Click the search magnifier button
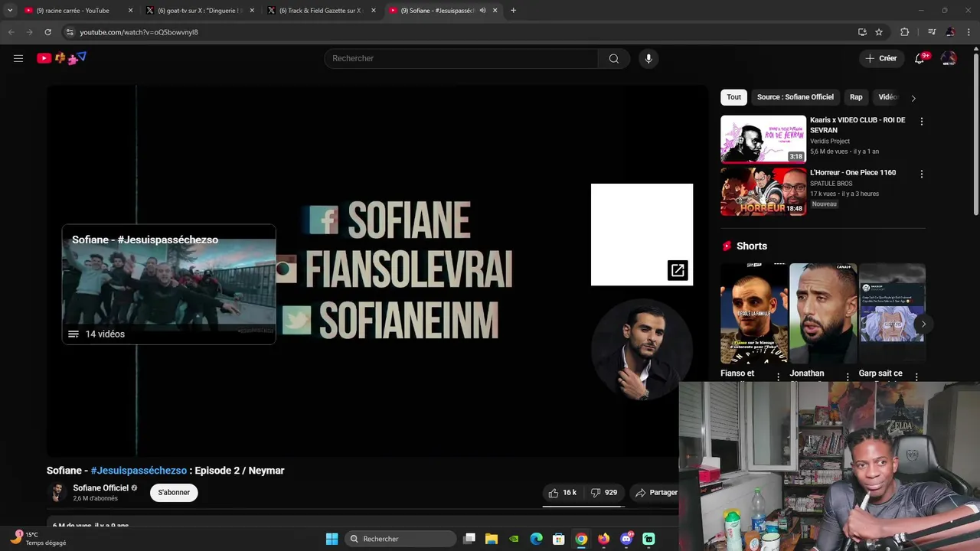The width and height of the screenshot is (980, 551). [x=614, y=58]
